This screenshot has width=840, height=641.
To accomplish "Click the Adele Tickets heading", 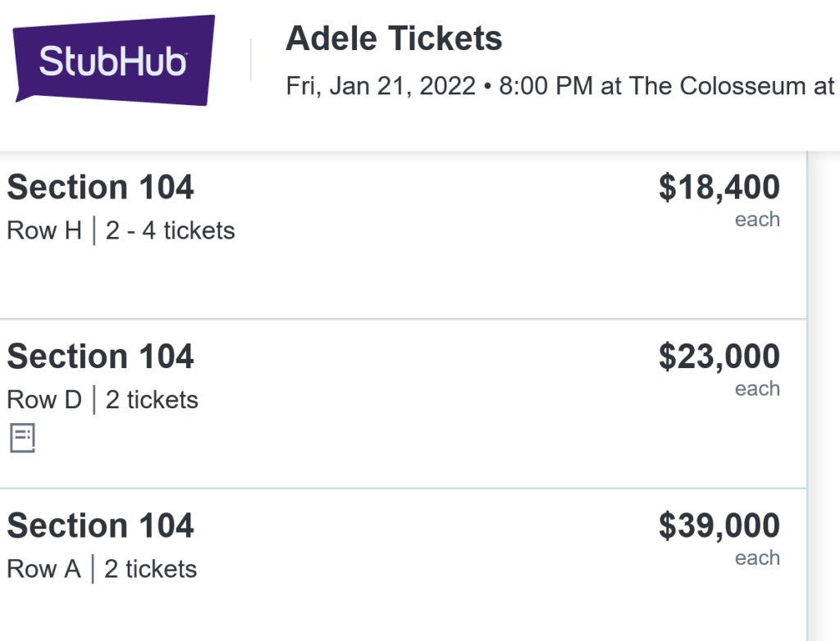I will (394, 39).
